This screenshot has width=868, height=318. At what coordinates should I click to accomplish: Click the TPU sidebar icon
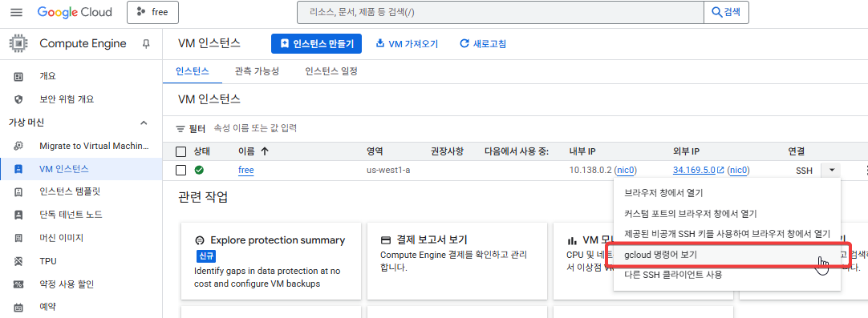18,261
